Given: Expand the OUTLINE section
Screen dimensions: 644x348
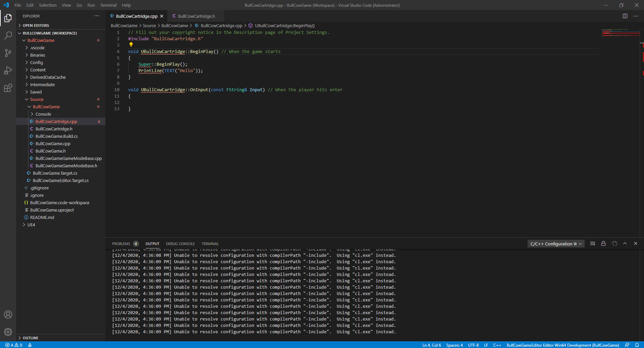Looking at the screenshot, I should click(x=31, y=338).
